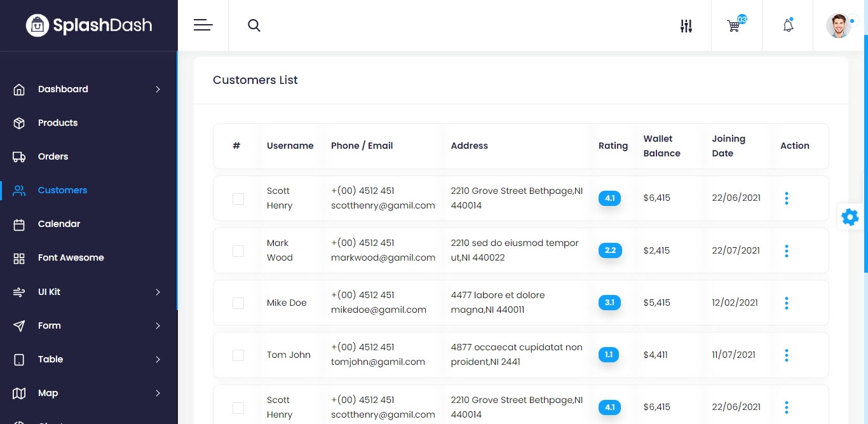Open the Font Awesome sidebar link
This screenshot has width=868, height=424.
[71, 257]
